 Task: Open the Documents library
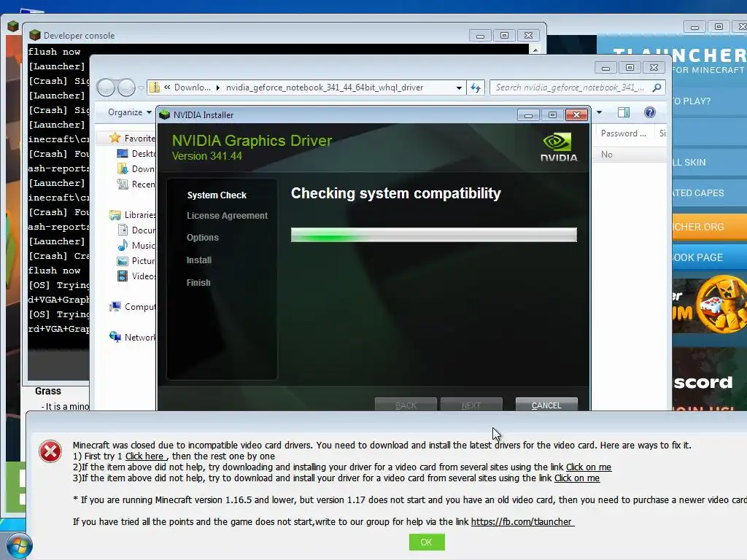point(136,230)
